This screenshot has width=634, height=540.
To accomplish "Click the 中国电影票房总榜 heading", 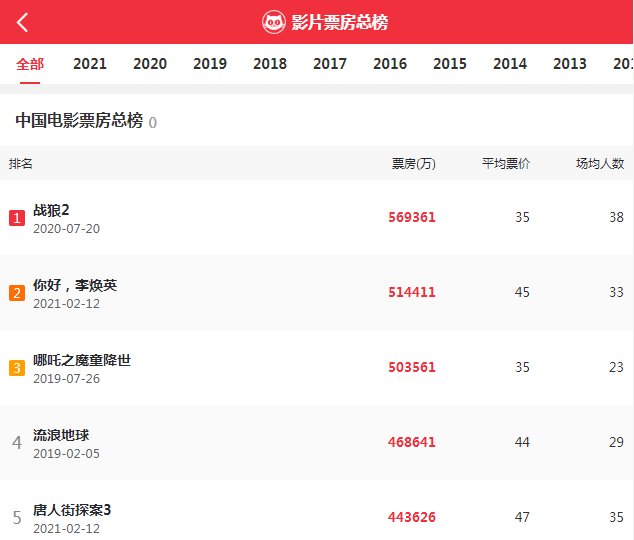I will [79, 120].
